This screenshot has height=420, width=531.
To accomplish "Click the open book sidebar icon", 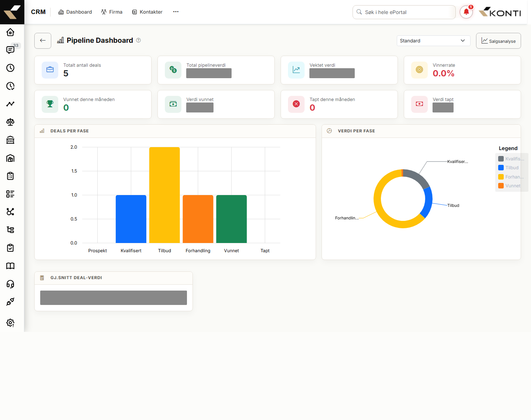I will (10, 266).
